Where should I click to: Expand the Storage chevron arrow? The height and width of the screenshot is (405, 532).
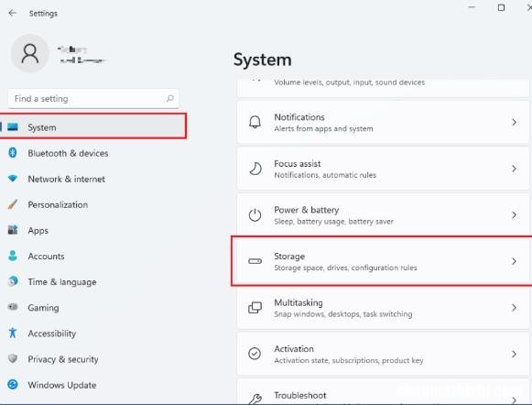coord(514,261)
